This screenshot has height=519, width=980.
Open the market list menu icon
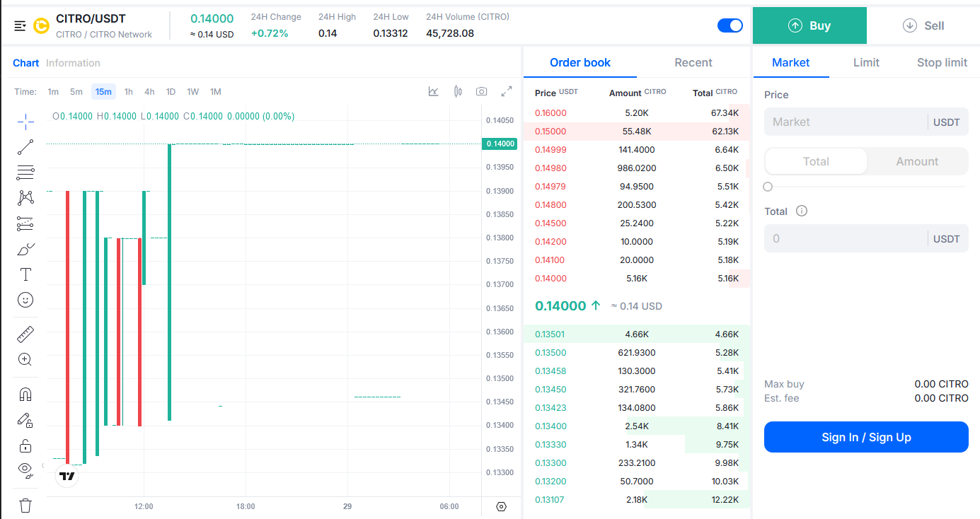tap(20, 26)
